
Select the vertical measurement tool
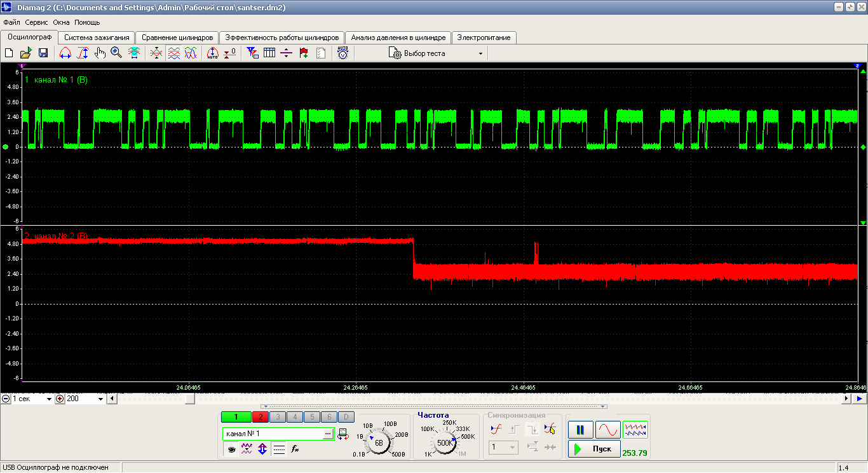point(83,53)
